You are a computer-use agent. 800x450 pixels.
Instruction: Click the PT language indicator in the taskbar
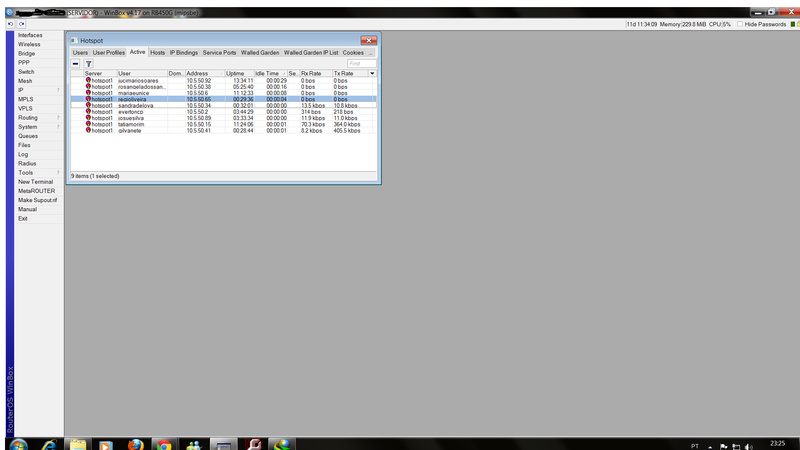tap(694, 446)
